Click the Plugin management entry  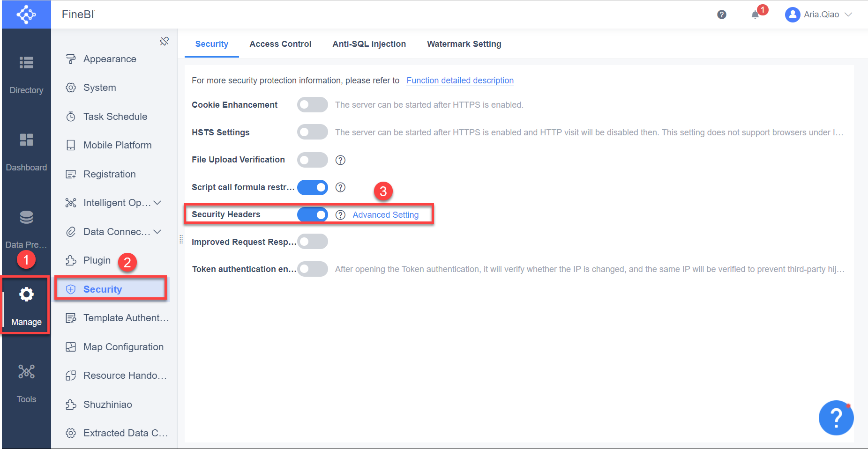click(97, 260)
